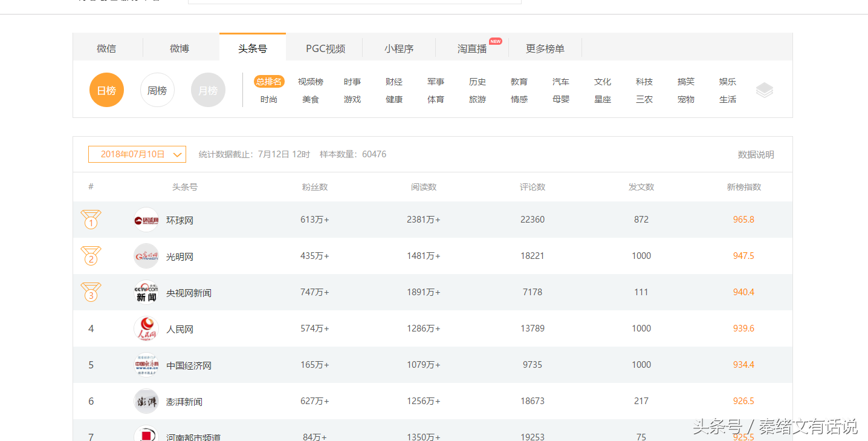The width and height of the screenshot is (868, 441).
Task: Filter by 游戏 category
Action: pos(352,99)
